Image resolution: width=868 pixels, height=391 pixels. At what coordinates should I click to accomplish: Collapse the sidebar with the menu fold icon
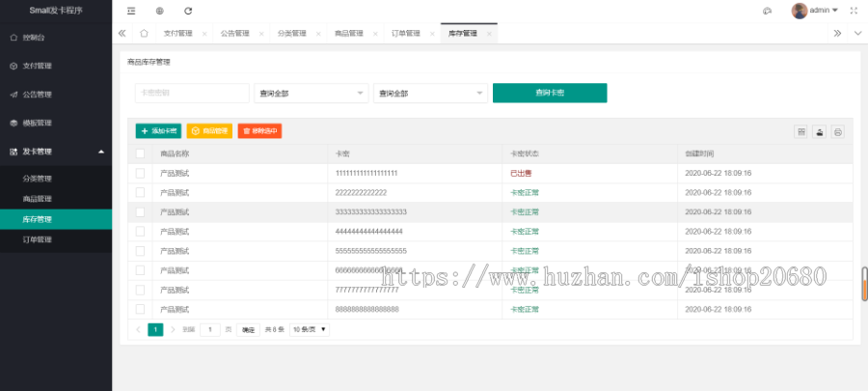coord(130,11)
